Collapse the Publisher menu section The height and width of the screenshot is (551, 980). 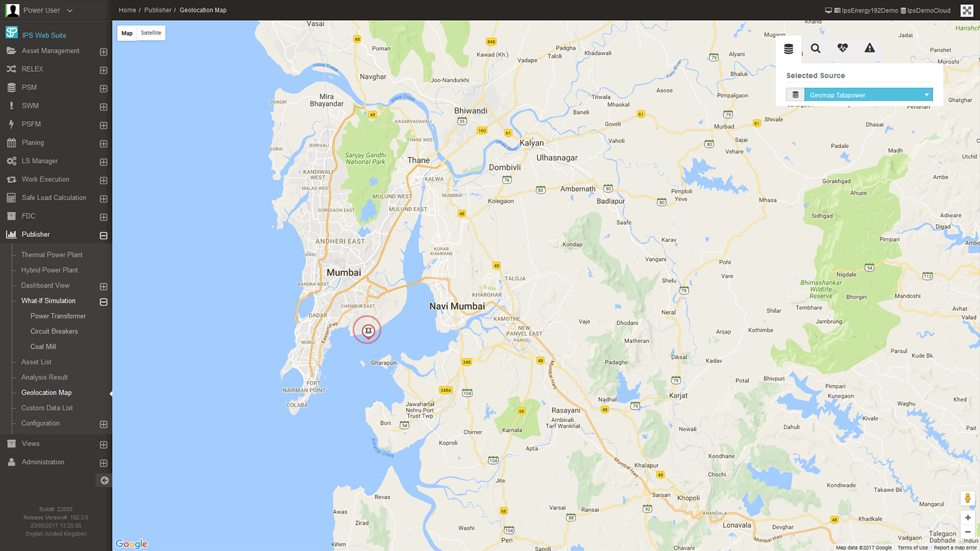(x=104, y=236)
